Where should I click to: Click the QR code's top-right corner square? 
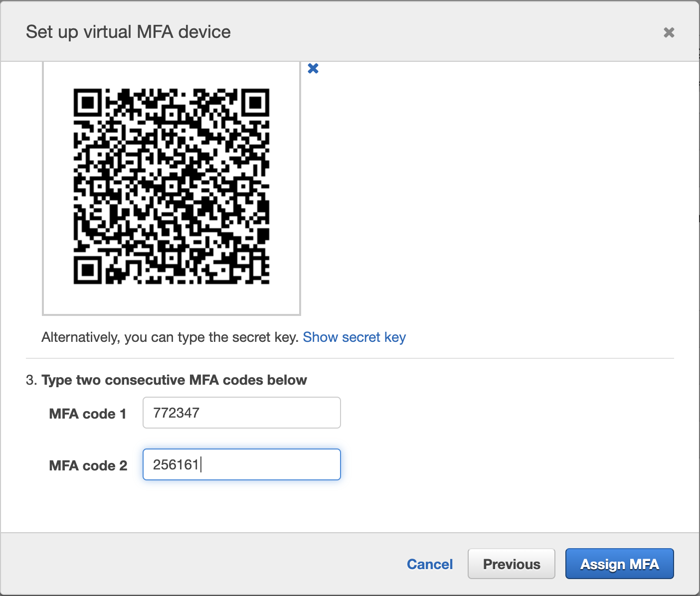coord(255,103)
